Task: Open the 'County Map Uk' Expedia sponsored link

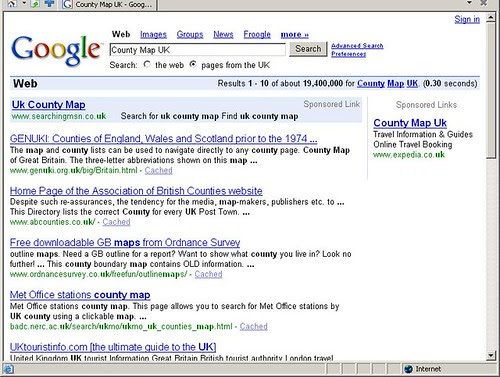Action: (x=410, y=123)
